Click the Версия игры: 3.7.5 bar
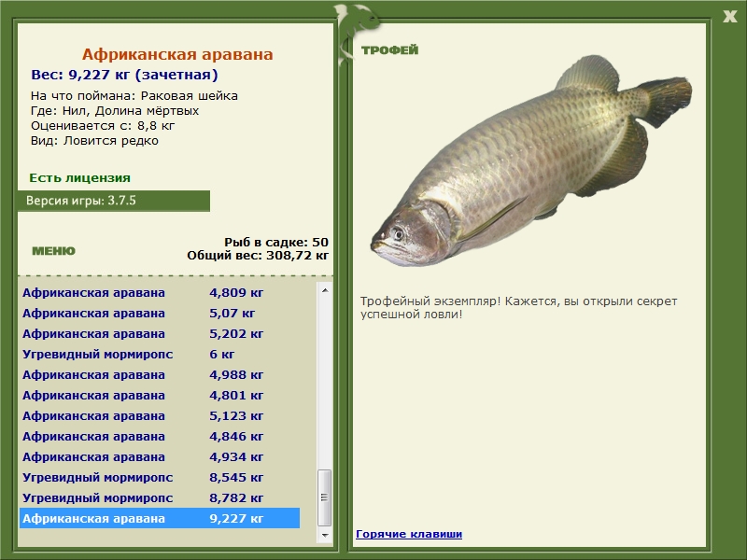This screenshot has height=560, width=747. [x=113, y=201]
